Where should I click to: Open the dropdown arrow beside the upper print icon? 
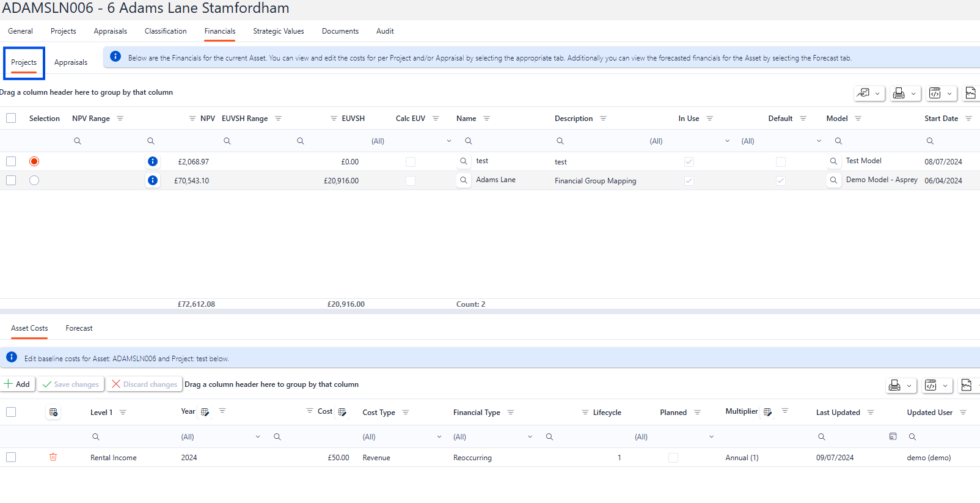pyautogui.click(x=913, y=94)
